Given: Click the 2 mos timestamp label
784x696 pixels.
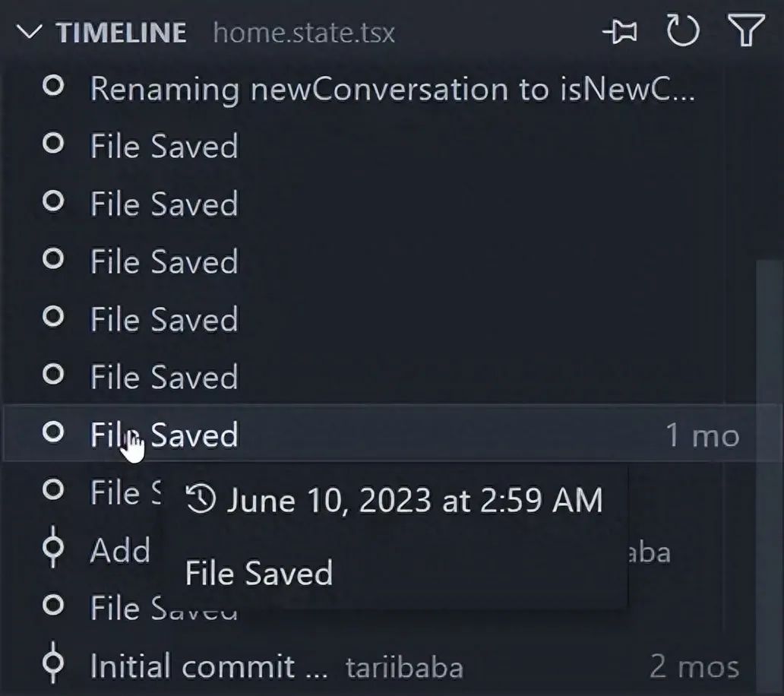Looking at the screenshot, I should pos(694,667).
